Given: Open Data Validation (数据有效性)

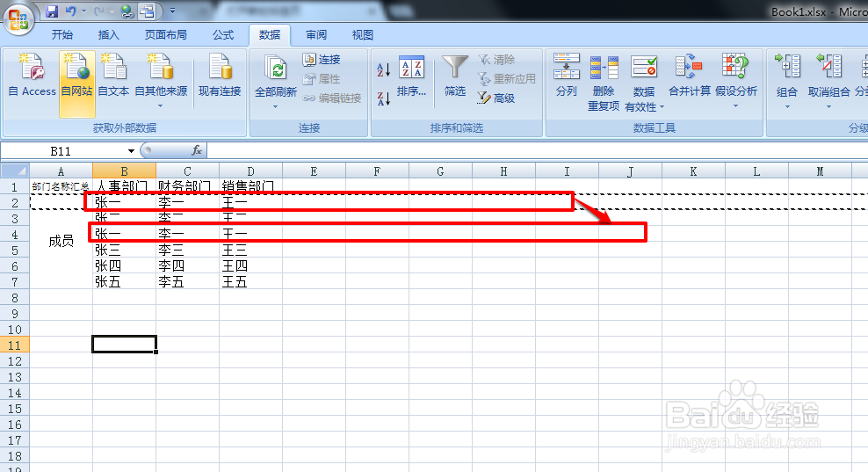Looking at the screenshot, I should (644, 82).
